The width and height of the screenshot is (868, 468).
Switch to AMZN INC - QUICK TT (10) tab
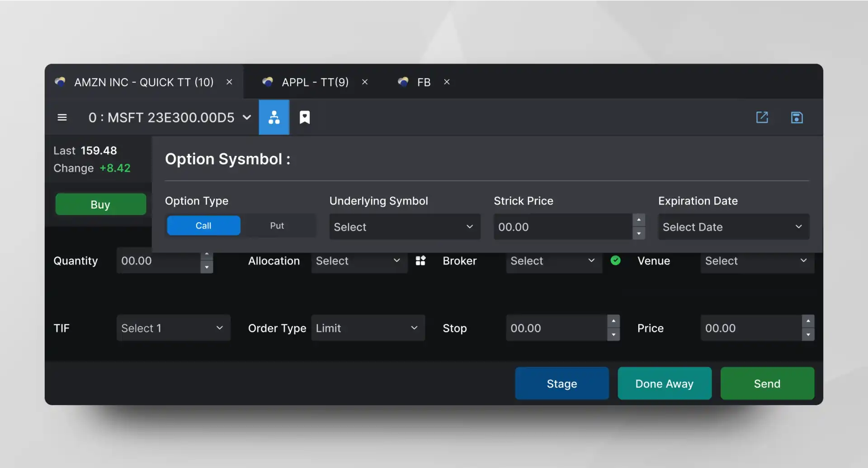pyautogui.click(x=144, y=82)
